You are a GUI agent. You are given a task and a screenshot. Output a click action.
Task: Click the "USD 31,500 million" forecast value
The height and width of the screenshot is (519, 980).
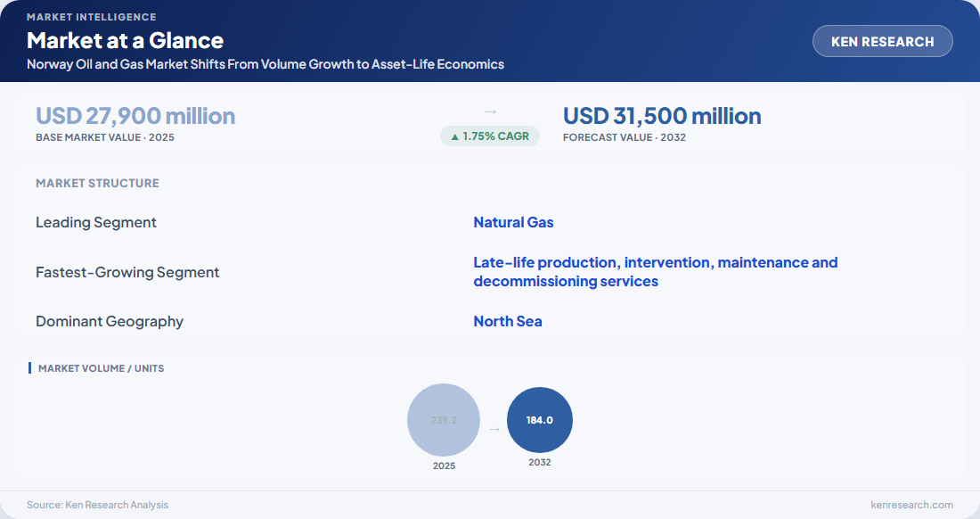click(x=663, y=116)
